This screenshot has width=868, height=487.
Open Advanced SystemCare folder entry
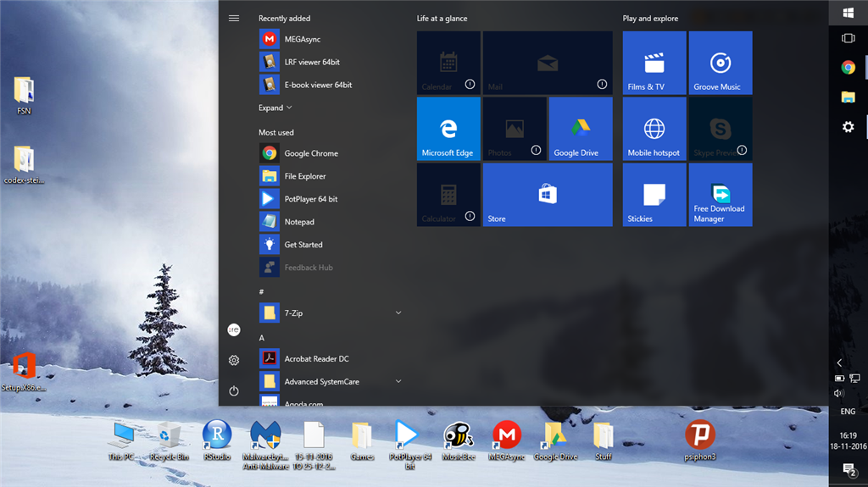[x=331, y=381]
